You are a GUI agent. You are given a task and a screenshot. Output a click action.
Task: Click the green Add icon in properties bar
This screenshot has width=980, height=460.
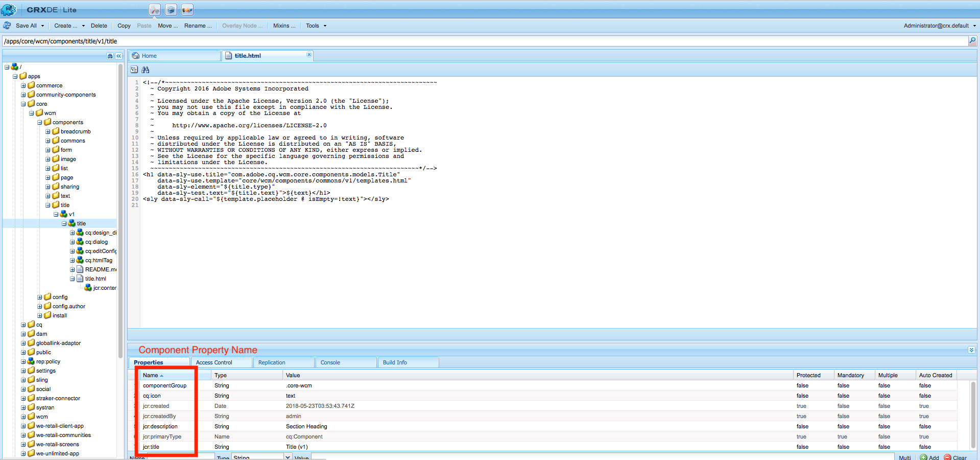pyautogui.click(x=923, y=457)
